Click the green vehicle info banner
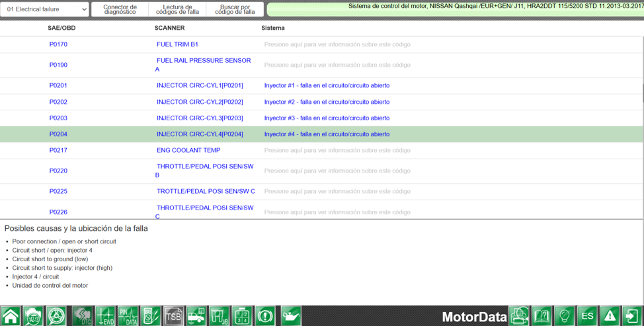This screenshot has width=644, height=326. [x=456, y=9]
